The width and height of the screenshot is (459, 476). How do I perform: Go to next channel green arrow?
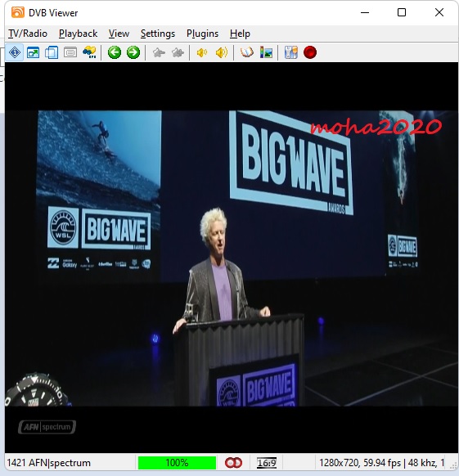tap(133, 52)
